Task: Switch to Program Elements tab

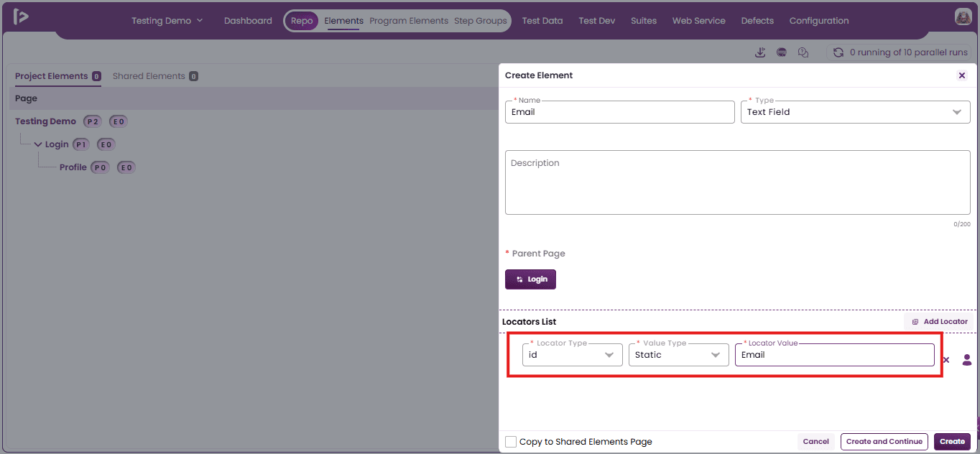Action: [409, 21]
